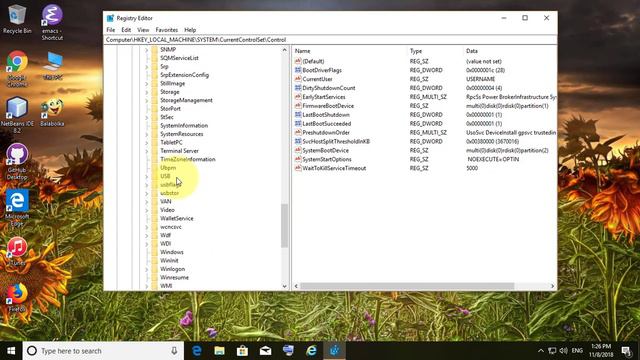Viewport: 640px width, 360px height.
Task: Open Internet Explorer from the taskbar
Action: [x=311, y=351]
